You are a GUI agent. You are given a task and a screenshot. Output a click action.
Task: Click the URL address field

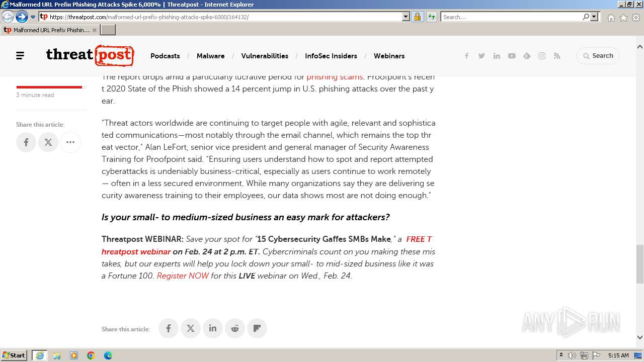(x=225, y=17)
